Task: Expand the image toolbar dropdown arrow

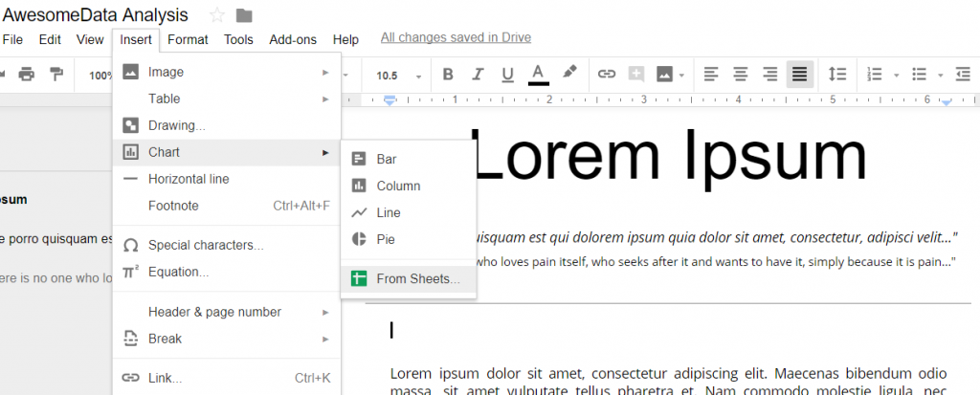Action: click(x=681, y=76)
